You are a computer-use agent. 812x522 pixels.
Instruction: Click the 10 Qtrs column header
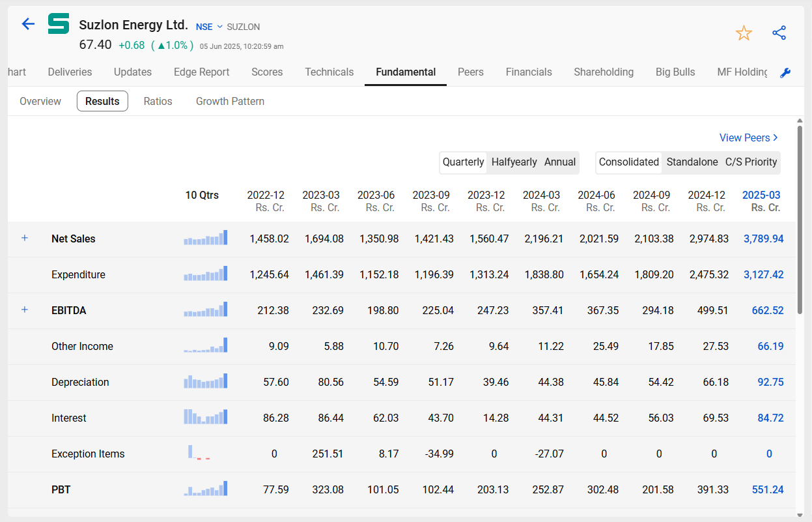pyautogui.click(x=202, y=195)
